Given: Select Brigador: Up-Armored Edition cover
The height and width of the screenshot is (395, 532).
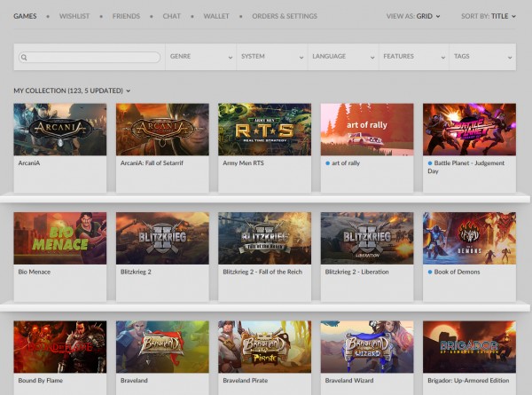Looking at the screenshot, I should pos(469,347).
